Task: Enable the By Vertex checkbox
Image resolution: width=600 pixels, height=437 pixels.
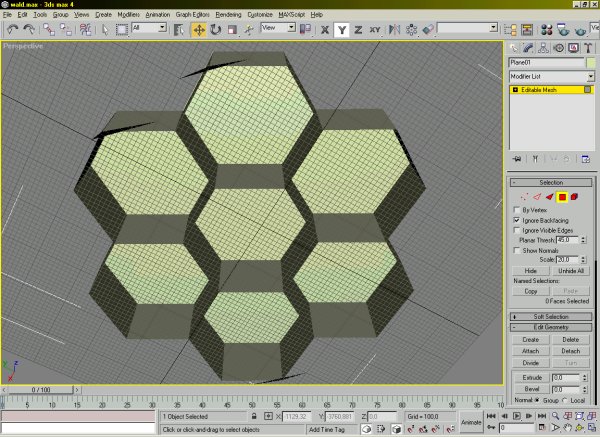Action: 516,209
